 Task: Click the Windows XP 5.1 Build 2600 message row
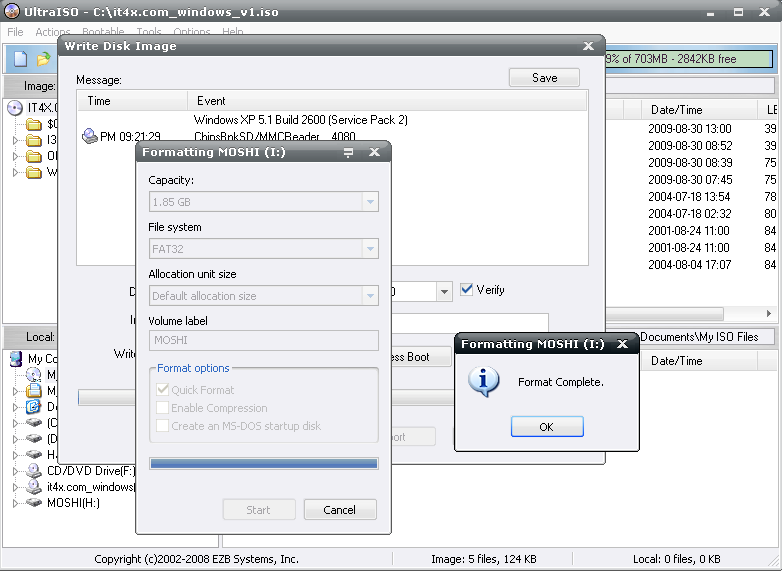click(x=301, y=120)
